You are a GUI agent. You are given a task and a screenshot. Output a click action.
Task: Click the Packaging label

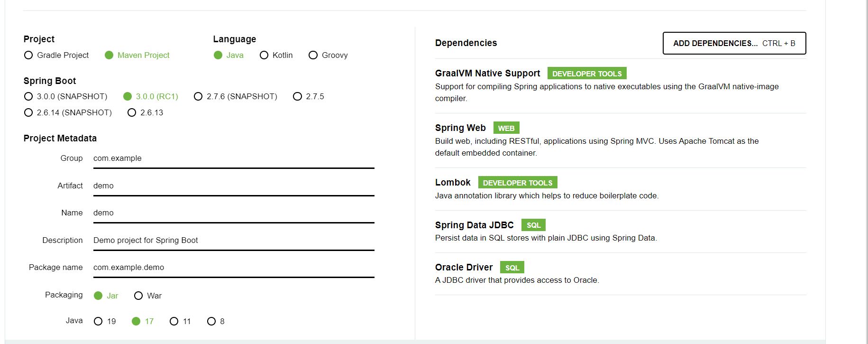tap(64, 295)
